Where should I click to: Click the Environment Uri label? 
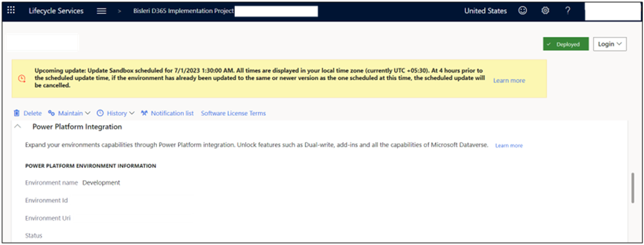tap(48, 218)
